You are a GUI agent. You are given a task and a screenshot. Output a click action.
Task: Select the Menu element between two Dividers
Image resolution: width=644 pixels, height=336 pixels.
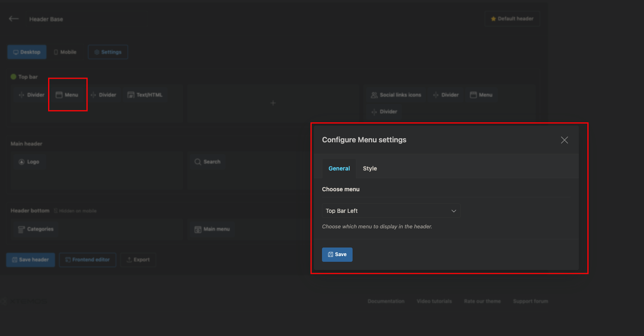coord(67,95)
